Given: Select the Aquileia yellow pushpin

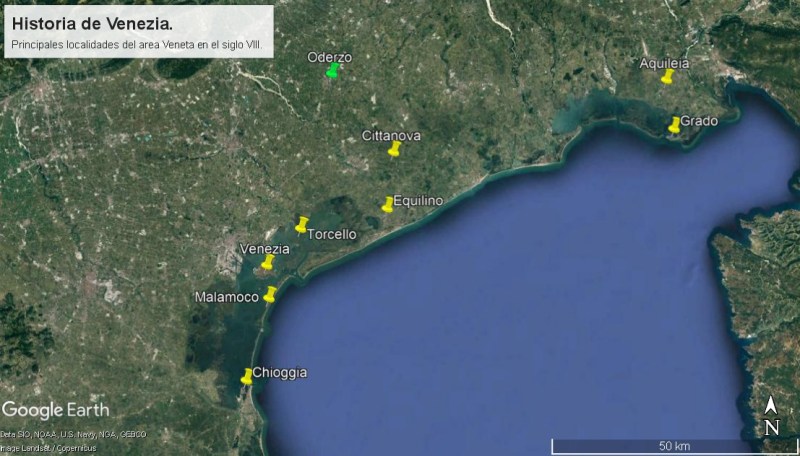Looking at the screenshot, I should pyautogui.click(x=668, y=76).
